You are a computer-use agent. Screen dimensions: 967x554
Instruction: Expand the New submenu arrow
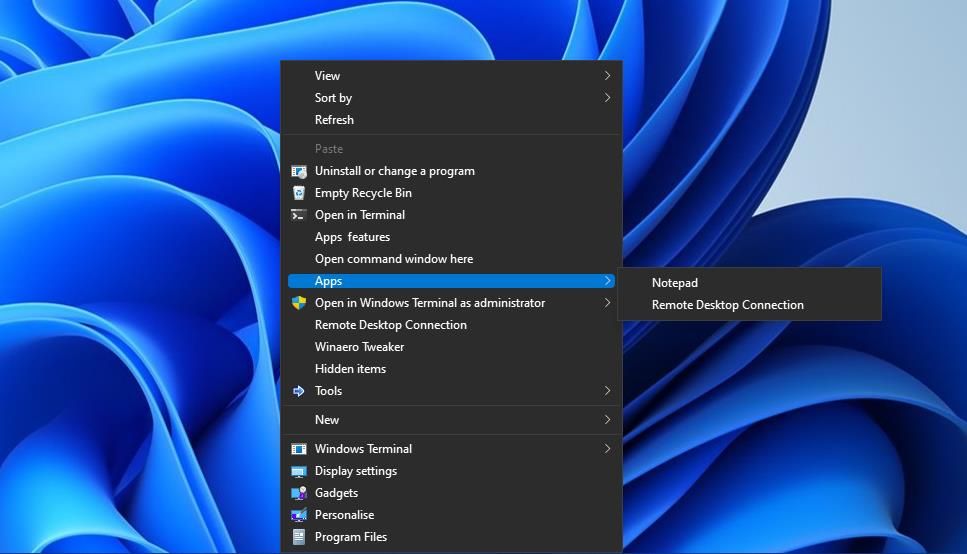[x=607, y=420]
